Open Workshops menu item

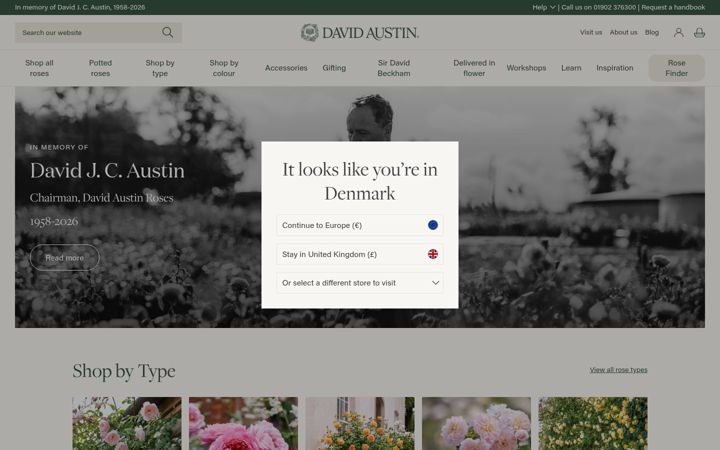(x=526, y=68)
